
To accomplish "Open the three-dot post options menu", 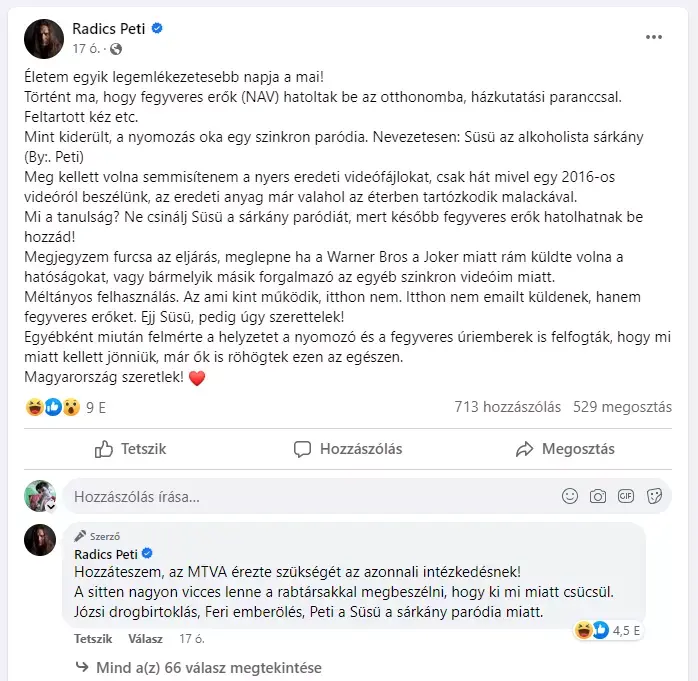I will (653, 37).
